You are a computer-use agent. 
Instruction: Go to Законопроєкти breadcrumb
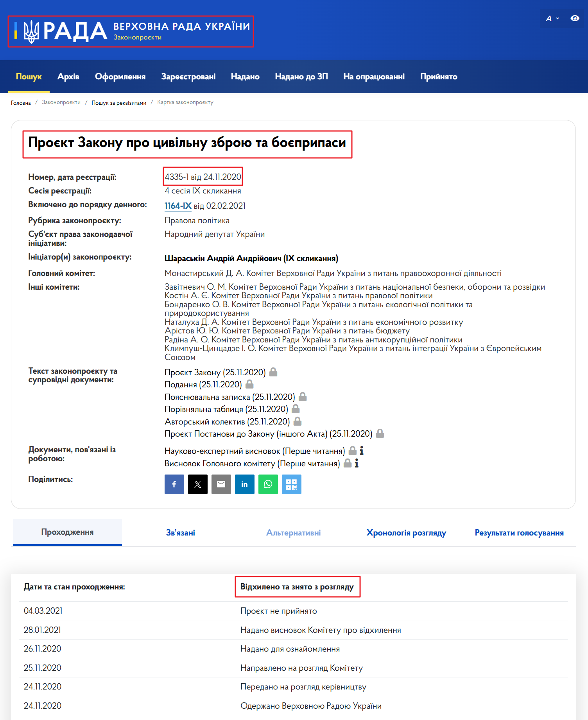(61, 102)
